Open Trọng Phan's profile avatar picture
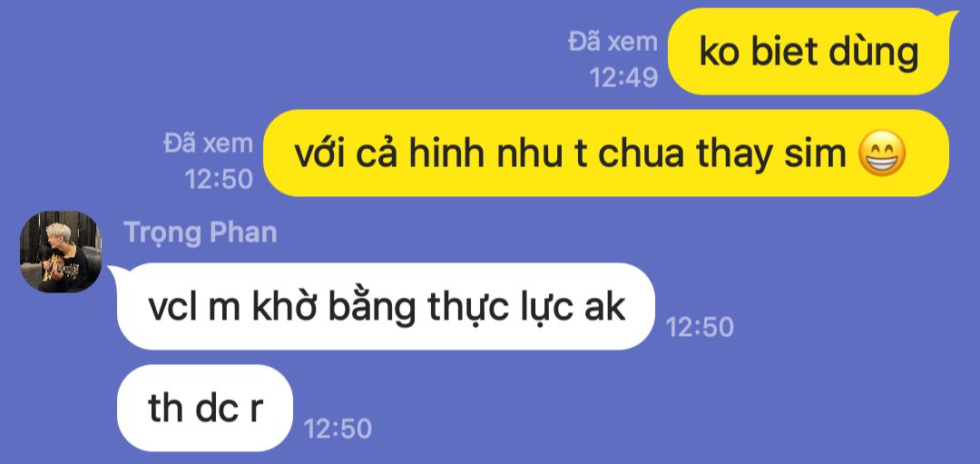 (x=61, y=252)
